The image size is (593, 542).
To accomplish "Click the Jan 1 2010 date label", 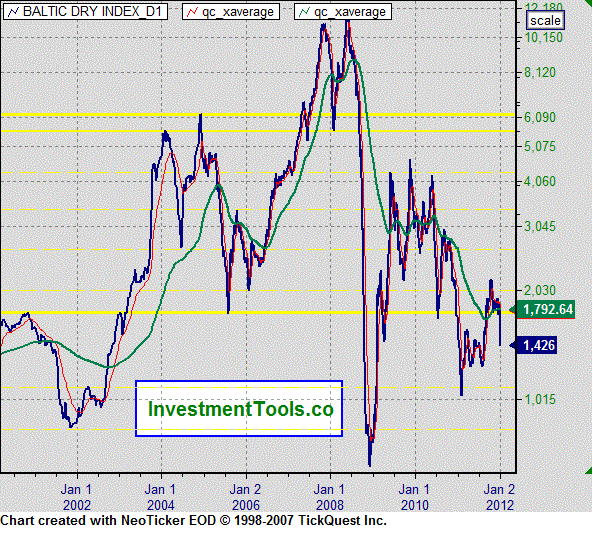I will tap(414, 497).
